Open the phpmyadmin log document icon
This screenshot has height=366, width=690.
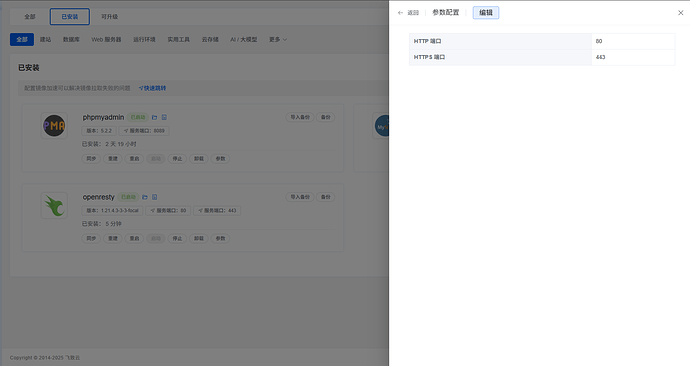tap(164, 117)
